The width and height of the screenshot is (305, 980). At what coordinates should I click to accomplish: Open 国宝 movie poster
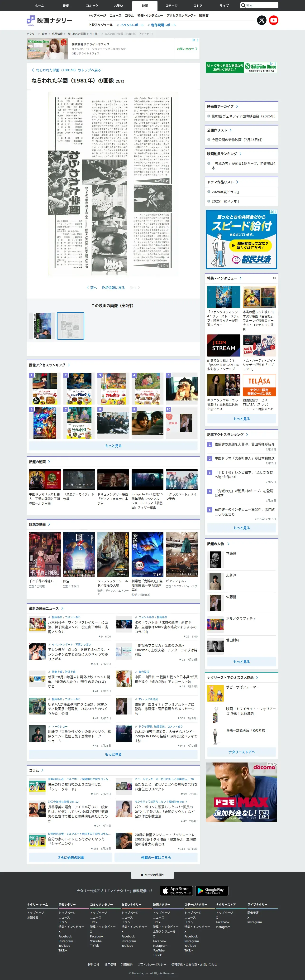tap(79, 555)
